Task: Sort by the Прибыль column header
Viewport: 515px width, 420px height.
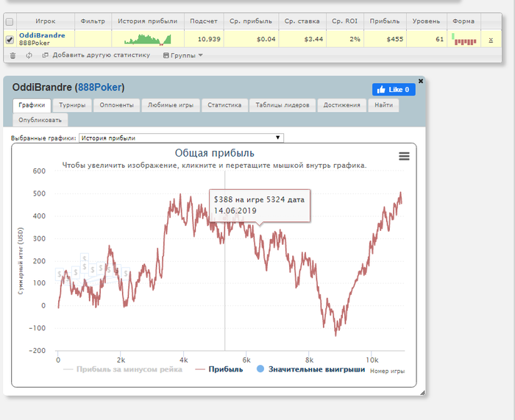Action: 385,21
